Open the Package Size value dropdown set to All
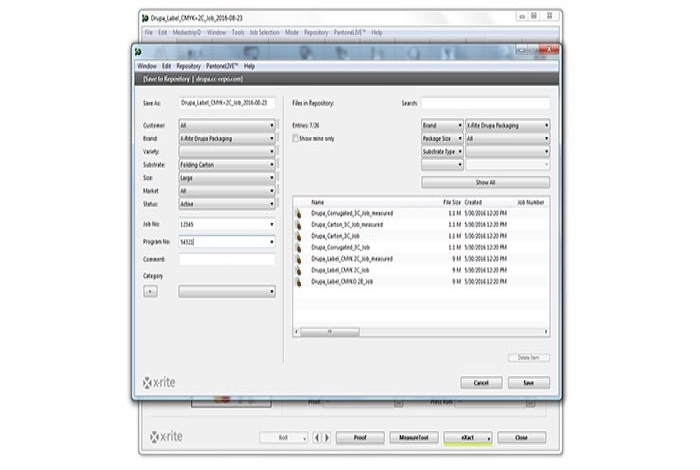 click(x=508, y=139)
